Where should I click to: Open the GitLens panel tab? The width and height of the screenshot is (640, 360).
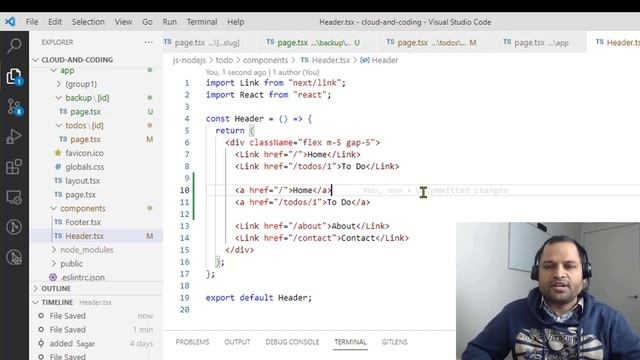(394, 342)
